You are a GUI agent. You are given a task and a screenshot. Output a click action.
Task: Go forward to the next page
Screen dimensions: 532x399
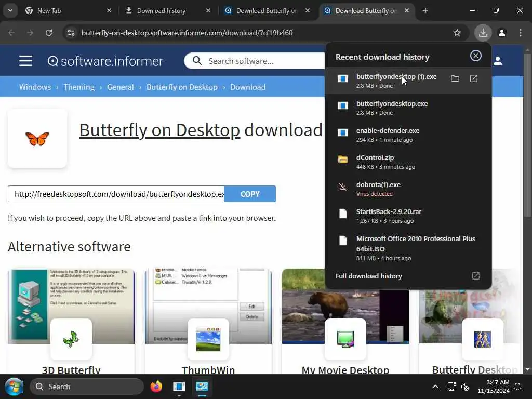(30, 33)
